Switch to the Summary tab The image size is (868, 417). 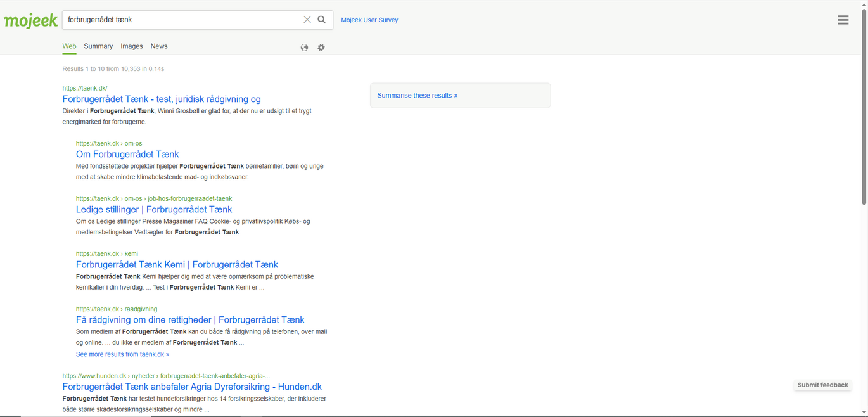click(98, 46)
